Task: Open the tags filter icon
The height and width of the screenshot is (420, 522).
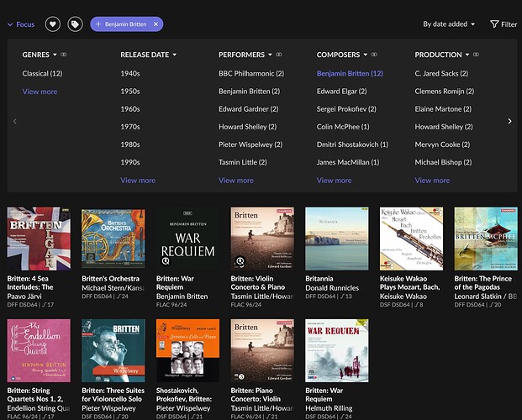Action: (76, 24)
